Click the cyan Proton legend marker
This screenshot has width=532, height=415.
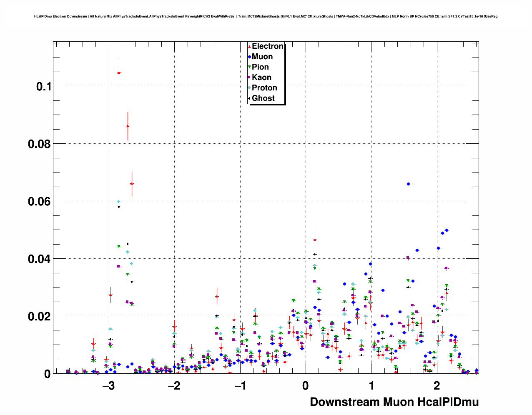pos(249,88)
